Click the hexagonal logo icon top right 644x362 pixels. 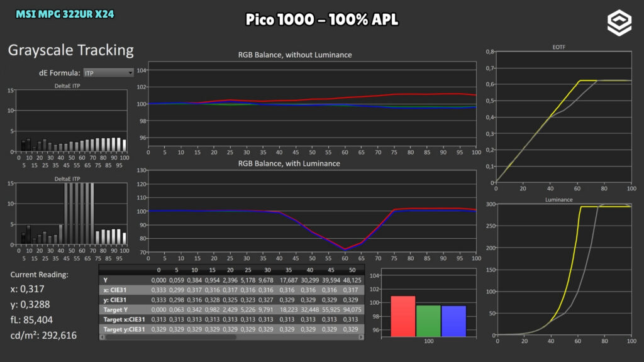(619, 23)
